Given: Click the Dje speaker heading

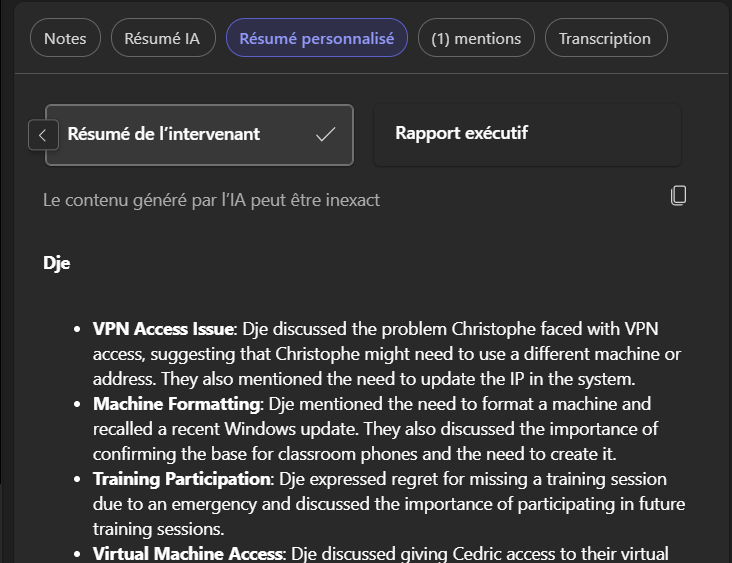Looking at the screenshot, I should [56, 263].
